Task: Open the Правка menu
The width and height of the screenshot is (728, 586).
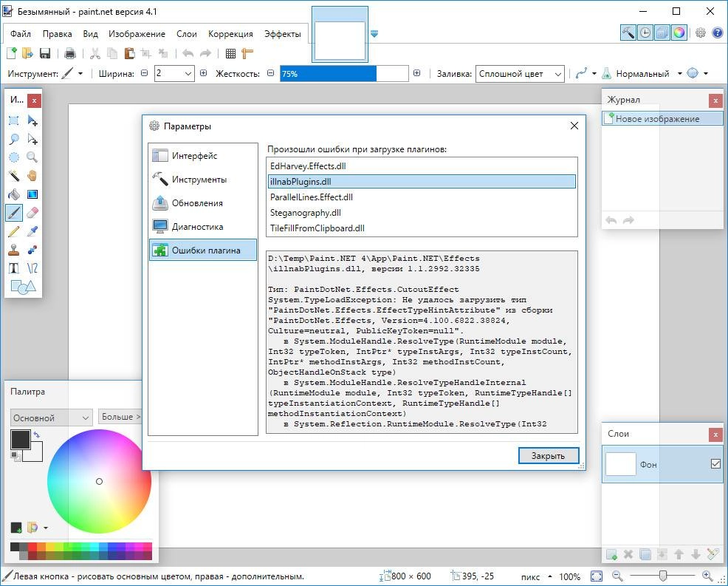Action: pos(57,34)
